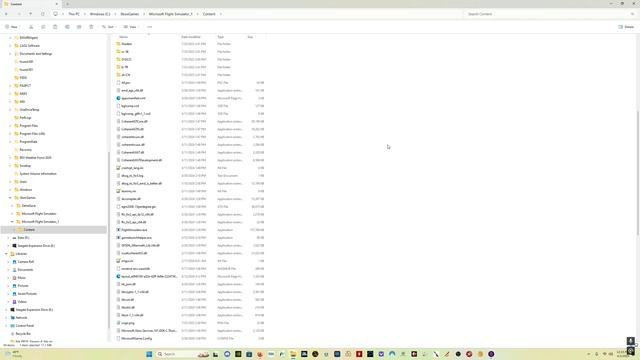Image resolution: width=640 pixels, height=360 pixels.
Task: Toggle the Details pane button
Action: (626, 27)
